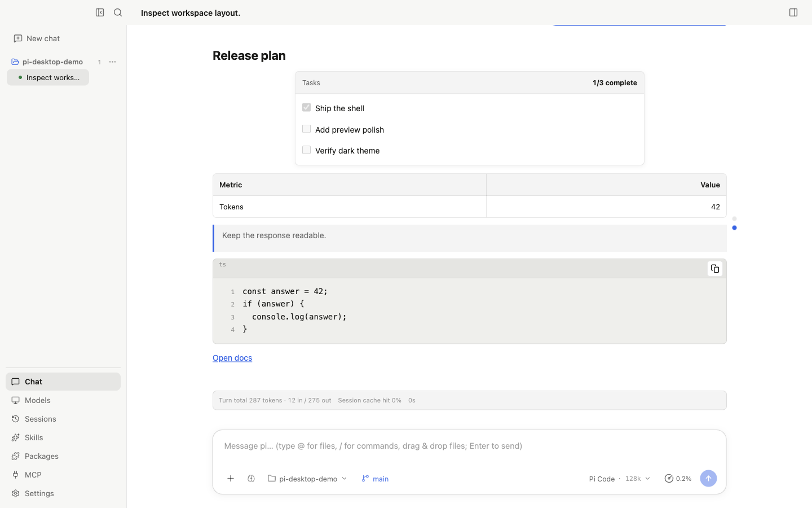Image resolution: width=812 pixels, height=508 pixels.
Task: Focus the Message pi input field
Action: [469, 446]
